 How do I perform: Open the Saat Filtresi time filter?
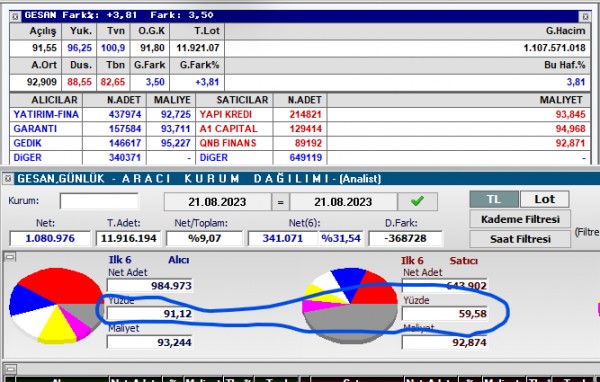click(x=520, y=239)
